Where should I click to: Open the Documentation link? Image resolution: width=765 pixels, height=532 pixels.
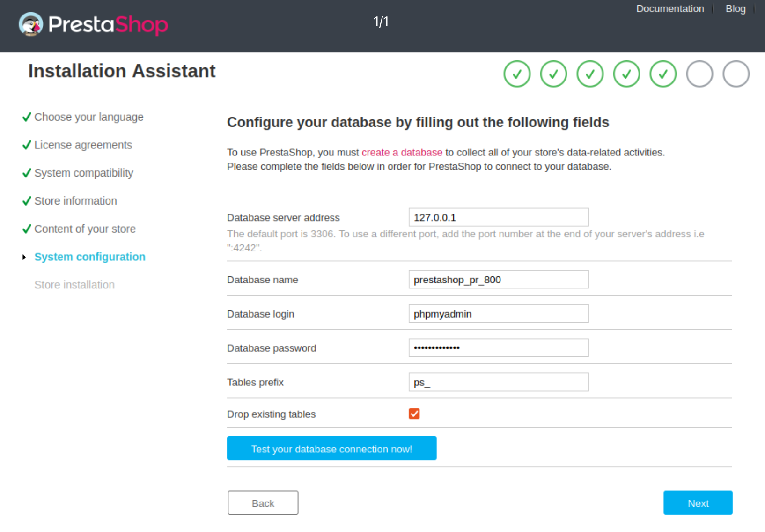tap(670, 9)
